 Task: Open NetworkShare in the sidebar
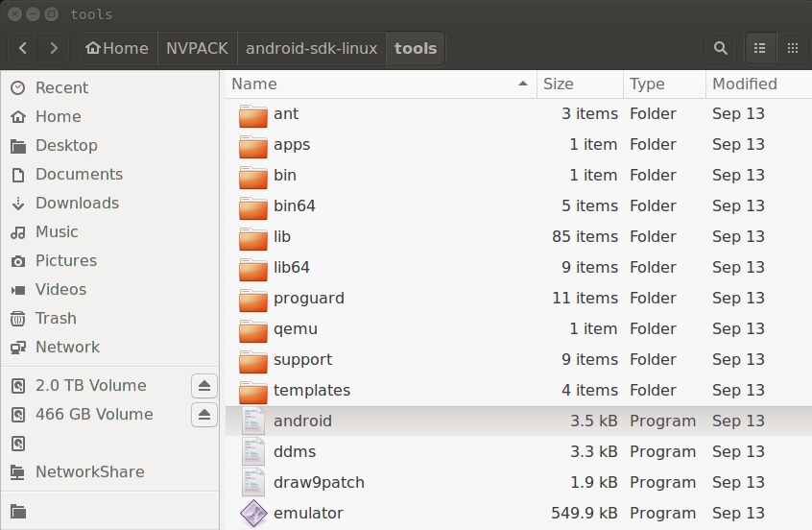109,472
